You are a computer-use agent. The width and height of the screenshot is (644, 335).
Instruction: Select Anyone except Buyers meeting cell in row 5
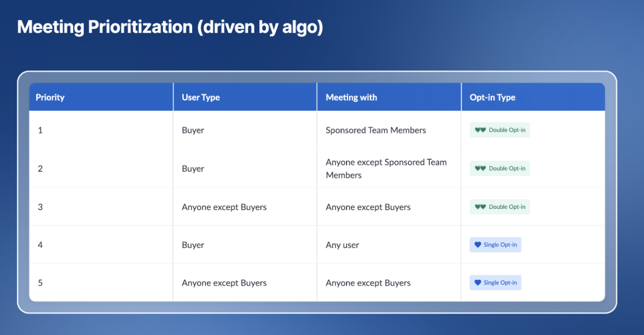(x=368, y=283)
